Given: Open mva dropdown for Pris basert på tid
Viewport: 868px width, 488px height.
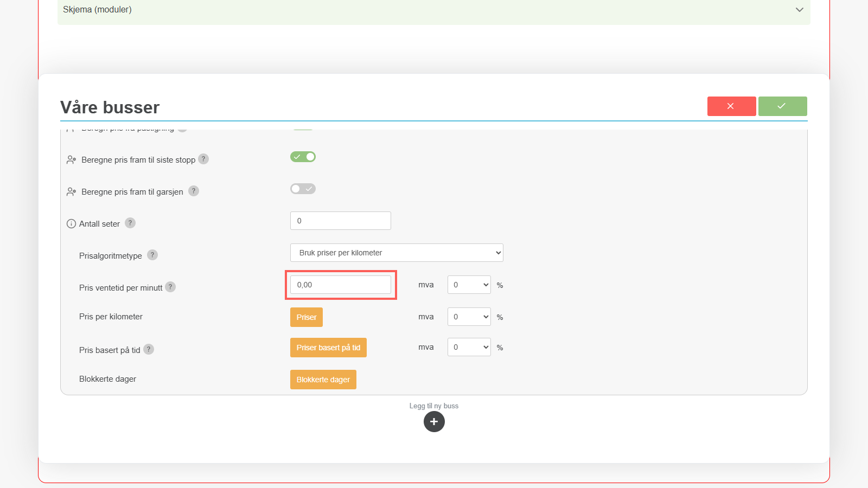Looking at the screenshot, I should pyautogui.click(x=469, y=347).
